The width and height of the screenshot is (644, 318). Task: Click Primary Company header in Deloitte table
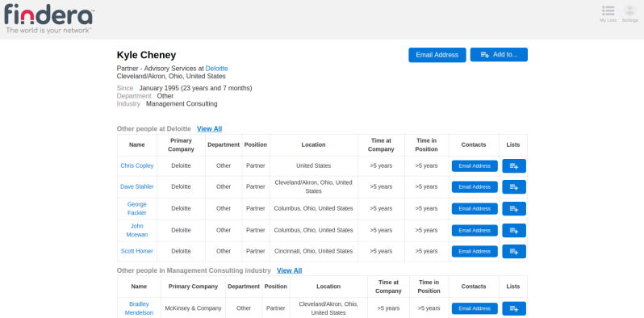point(181,144)
